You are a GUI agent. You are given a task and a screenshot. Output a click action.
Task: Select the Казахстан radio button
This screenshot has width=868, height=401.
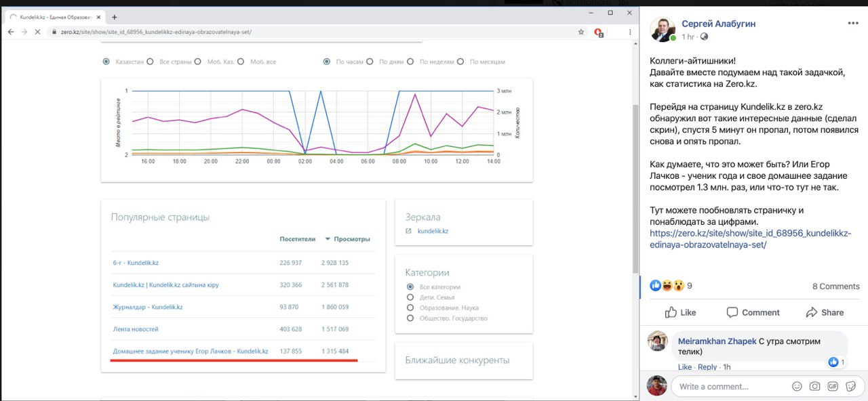(x=106, y=62)
